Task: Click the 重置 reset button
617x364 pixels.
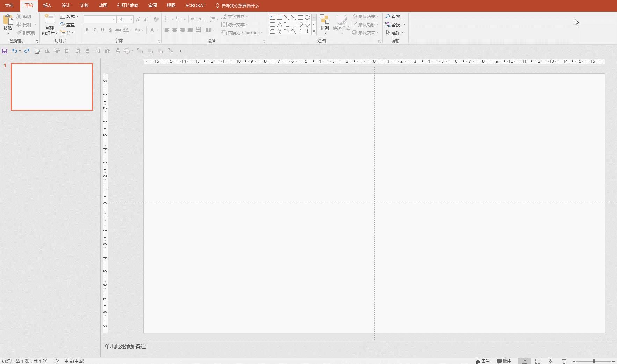Action: (67, 24)
